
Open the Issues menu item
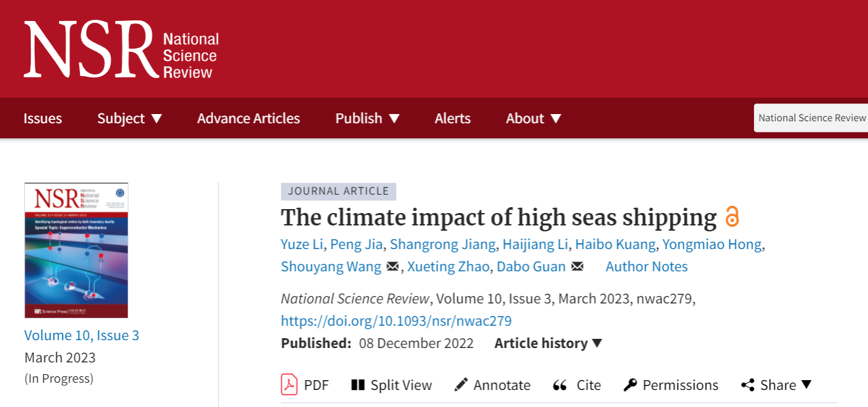(x=43, y=119)
